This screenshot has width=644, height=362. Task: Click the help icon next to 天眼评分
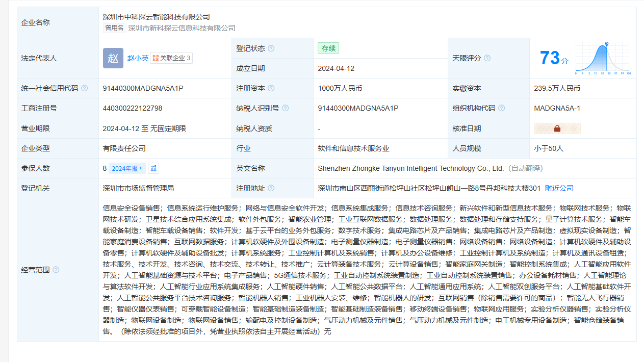[487, 58]
